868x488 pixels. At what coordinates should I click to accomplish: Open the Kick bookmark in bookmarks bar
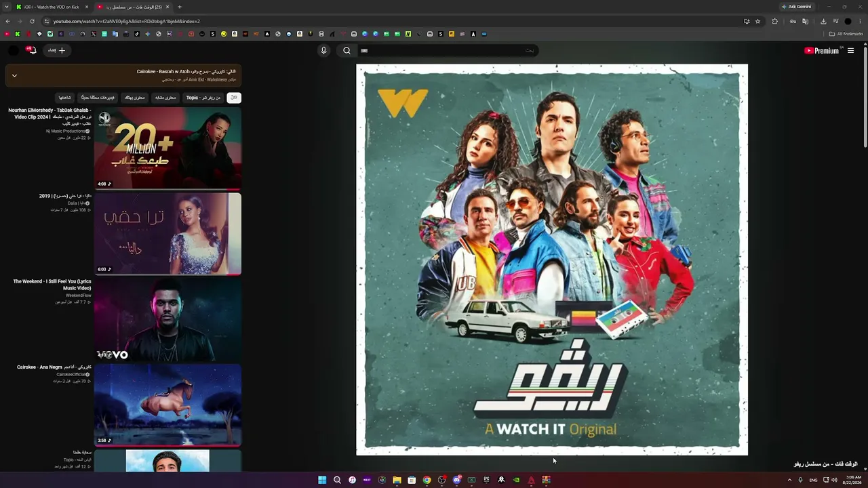pos(18,34)
